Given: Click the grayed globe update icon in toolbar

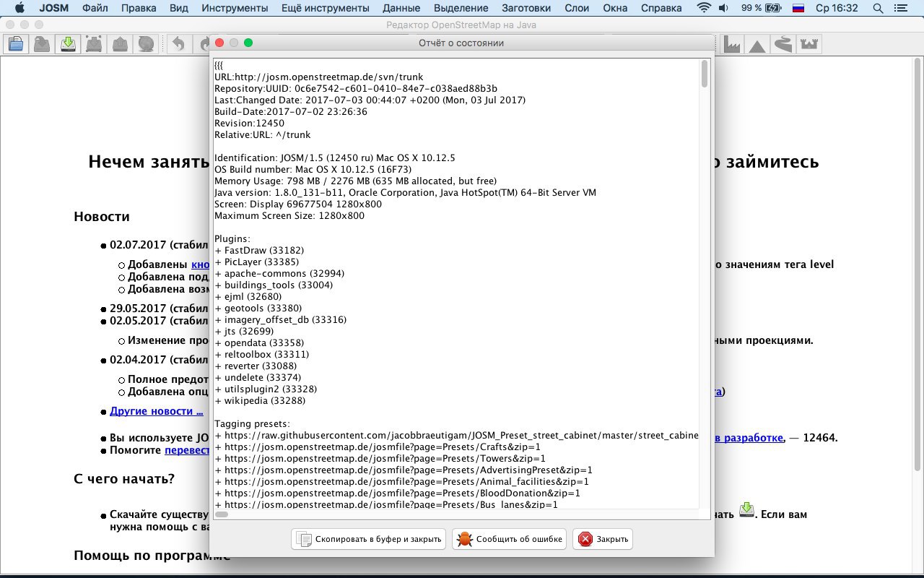Looking at the screenshot, I should [145, 44].
